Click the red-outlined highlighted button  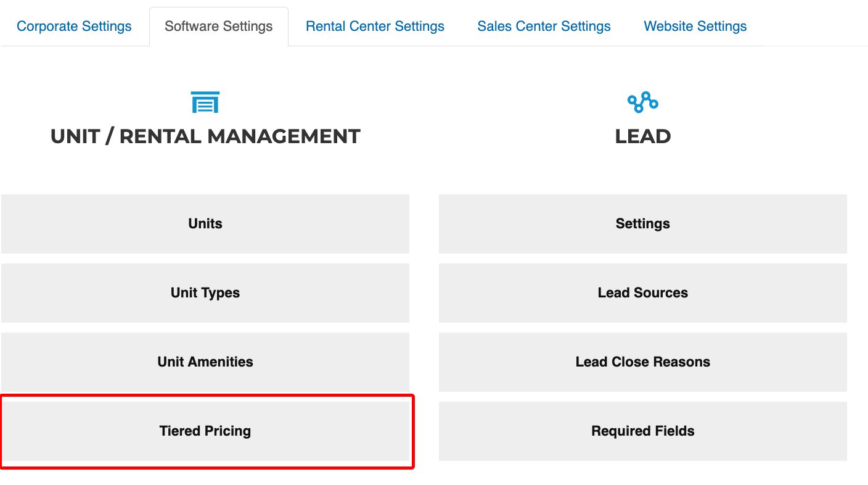coord(207,432)
